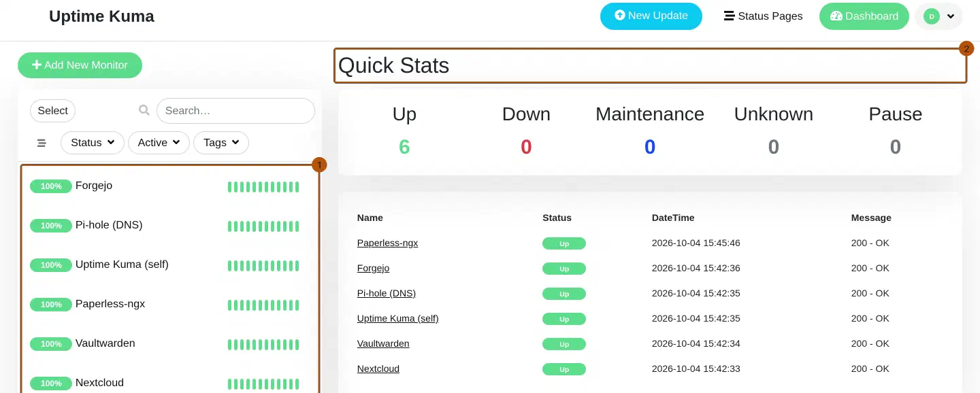Screen dimensions: 980x393
Task: Click the Uptime Kuma title
Action: point(101,16)
